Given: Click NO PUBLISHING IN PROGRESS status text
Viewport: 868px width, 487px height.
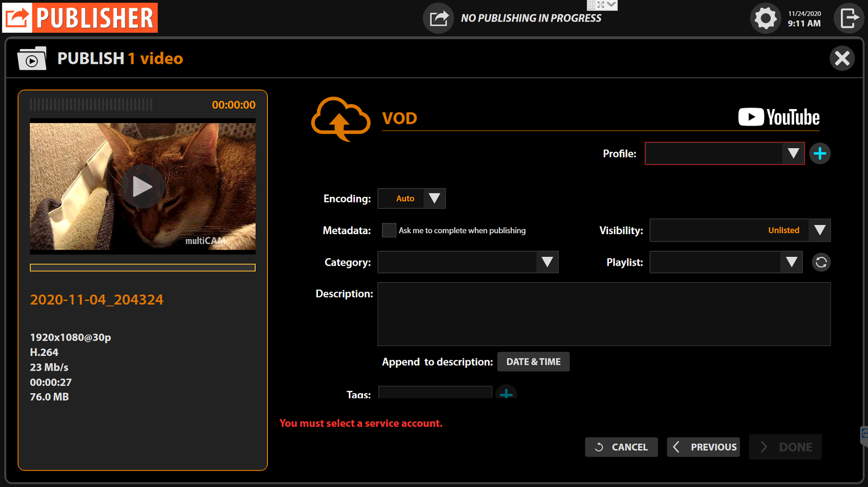Looking at the screenshot, I should [531, 18].
